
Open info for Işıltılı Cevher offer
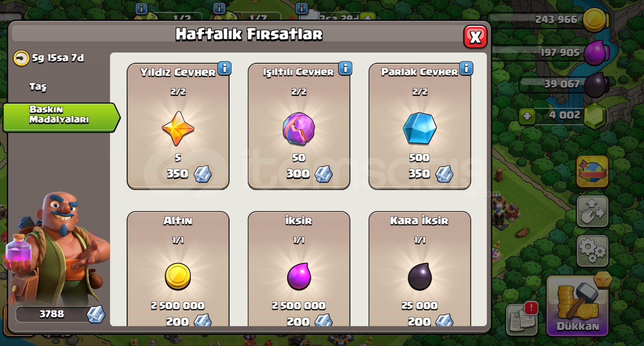coord(345,68)
